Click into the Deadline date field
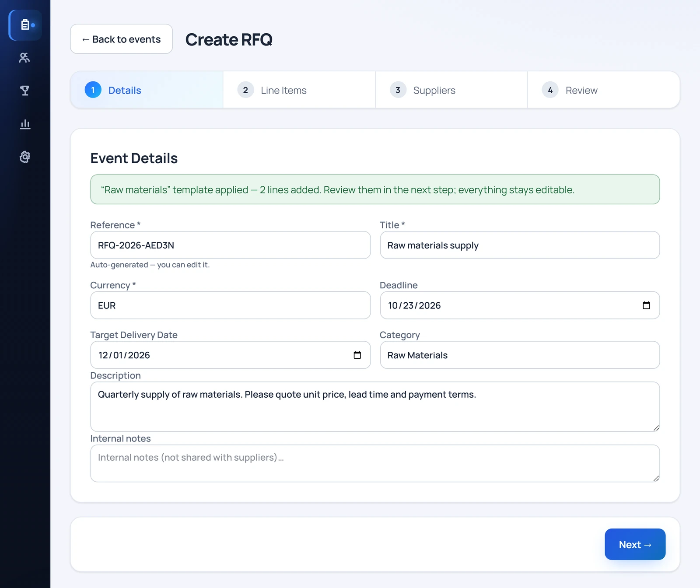The image size is (700, 588). [x=520, y=305]
